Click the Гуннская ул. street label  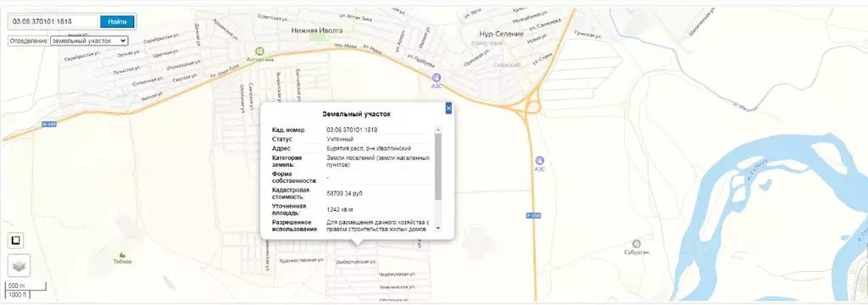click(x=588, y=35)
